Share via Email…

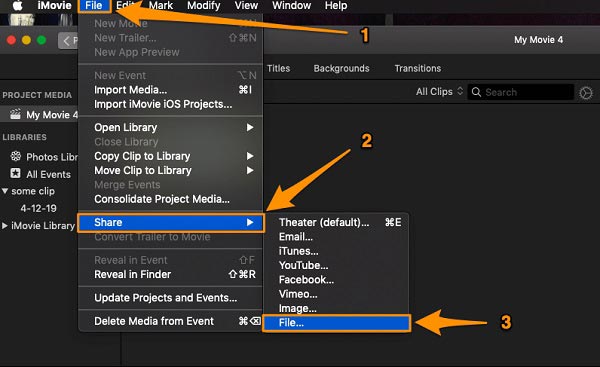[336, 237]
